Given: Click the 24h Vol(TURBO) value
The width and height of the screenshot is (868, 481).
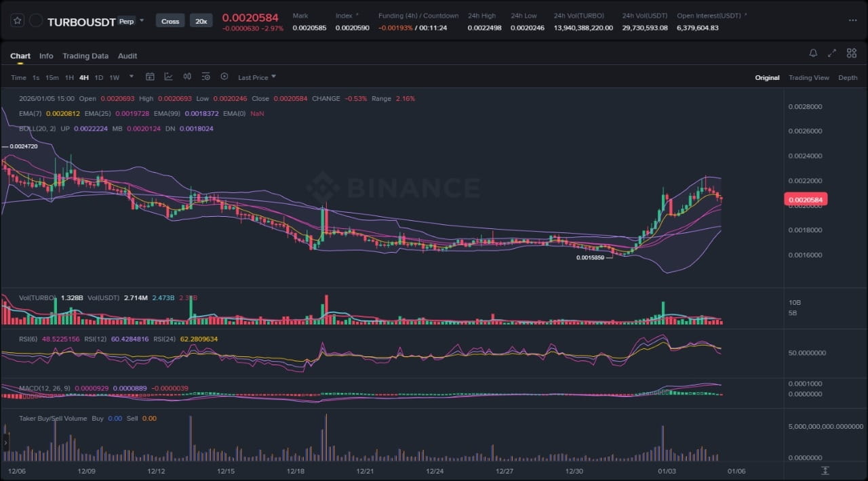Looking at the screenshot, I should point(583,28).
